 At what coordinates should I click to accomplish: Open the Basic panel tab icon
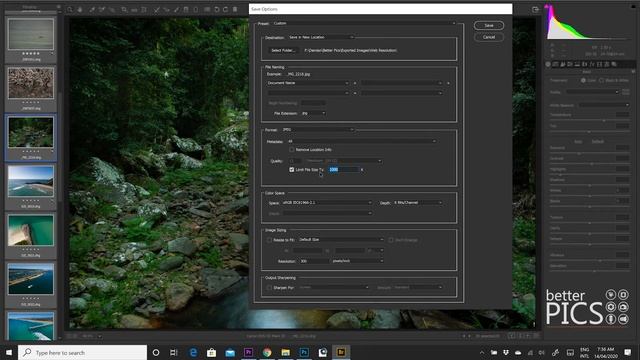pyautogui.click(x=548, y=64)
